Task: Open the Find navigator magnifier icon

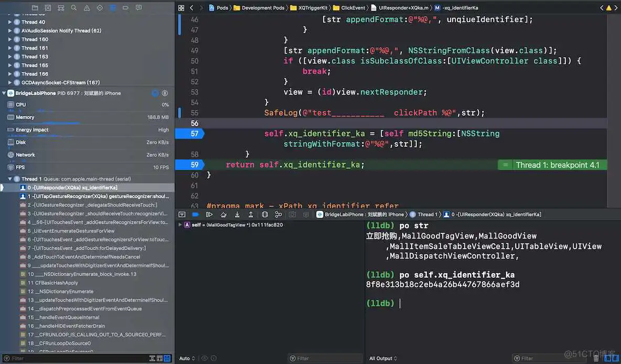Action: coord(73,8)
